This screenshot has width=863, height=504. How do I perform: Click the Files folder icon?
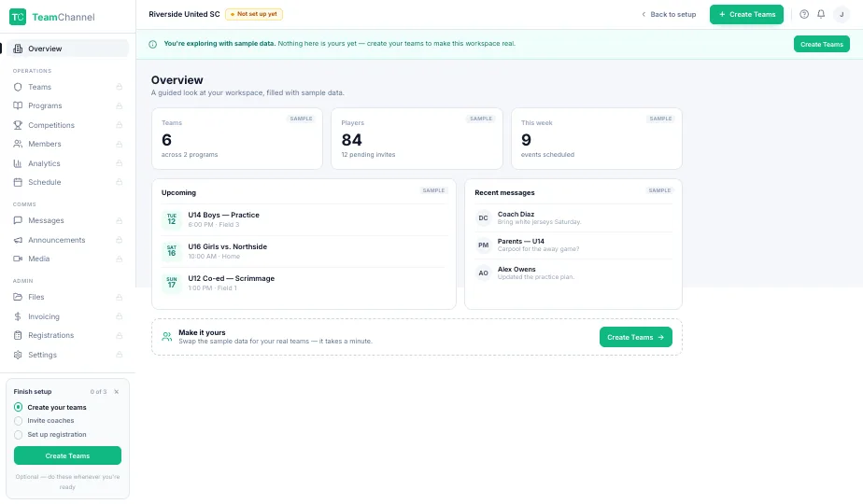point(18,297)
